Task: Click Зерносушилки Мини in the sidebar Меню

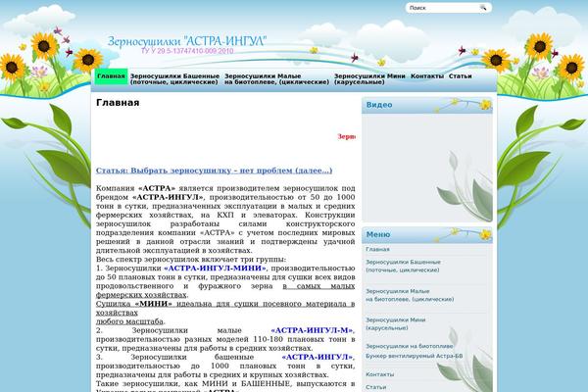Action: pyautogui.click(x=396, y=323)
